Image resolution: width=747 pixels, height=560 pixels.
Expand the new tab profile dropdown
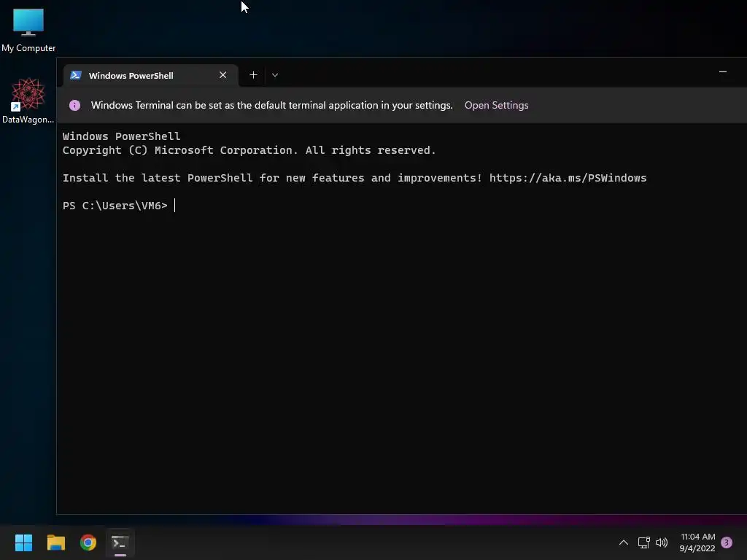click(x=275, y=75)
